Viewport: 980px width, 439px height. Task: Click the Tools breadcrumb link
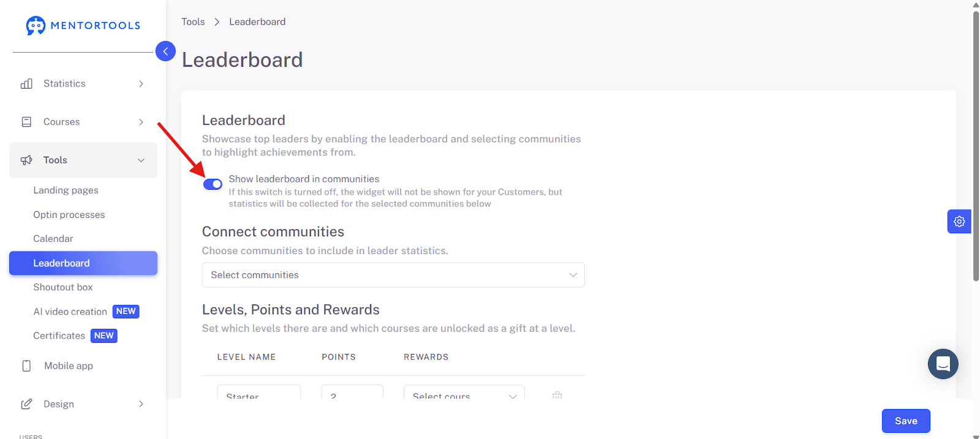(193, 22)
